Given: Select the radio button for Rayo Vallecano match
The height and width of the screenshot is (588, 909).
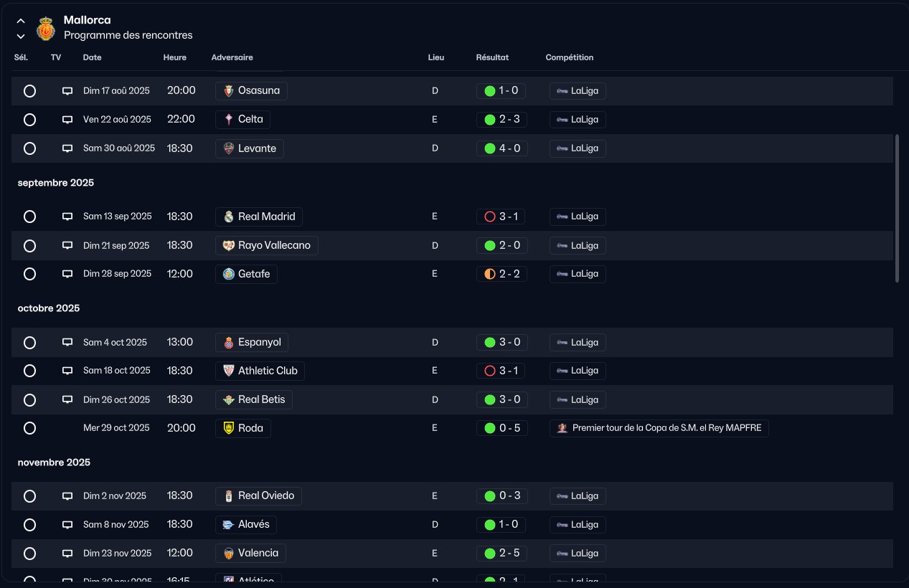Looking at the screenshot, I should pyautogui.click(x=29, y=245).
